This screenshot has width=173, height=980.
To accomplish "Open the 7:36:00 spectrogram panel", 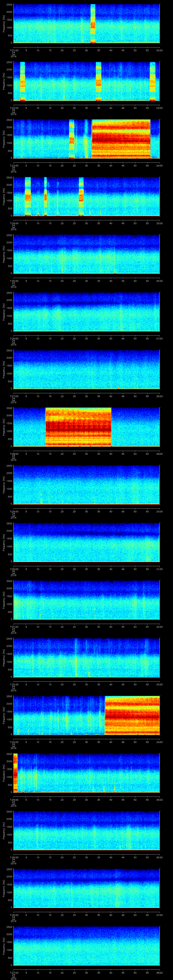I will tap(86, 888).
